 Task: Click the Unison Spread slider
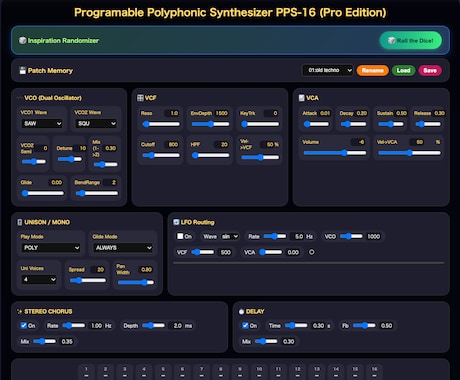coord(88,280)
